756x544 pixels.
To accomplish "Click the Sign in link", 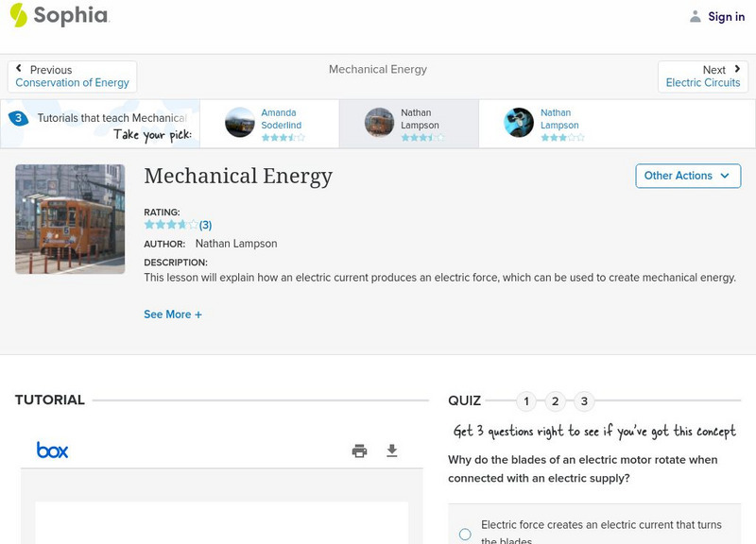I will pos(726,16).
